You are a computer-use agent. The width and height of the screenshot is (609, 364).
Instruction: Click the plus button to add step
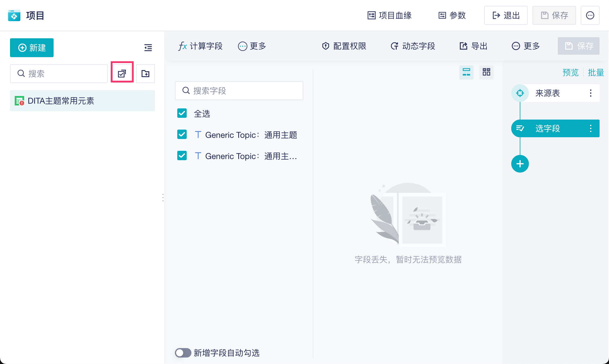click(520, 164)
